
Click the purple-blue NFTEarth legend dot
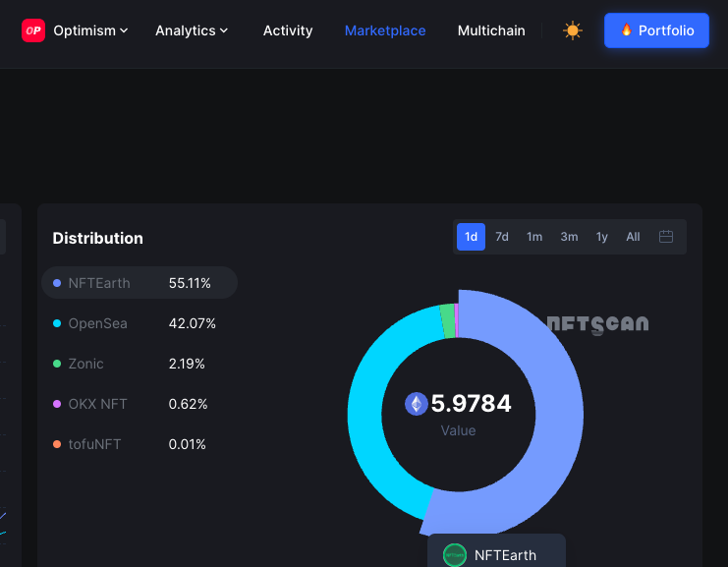(57, 283)
